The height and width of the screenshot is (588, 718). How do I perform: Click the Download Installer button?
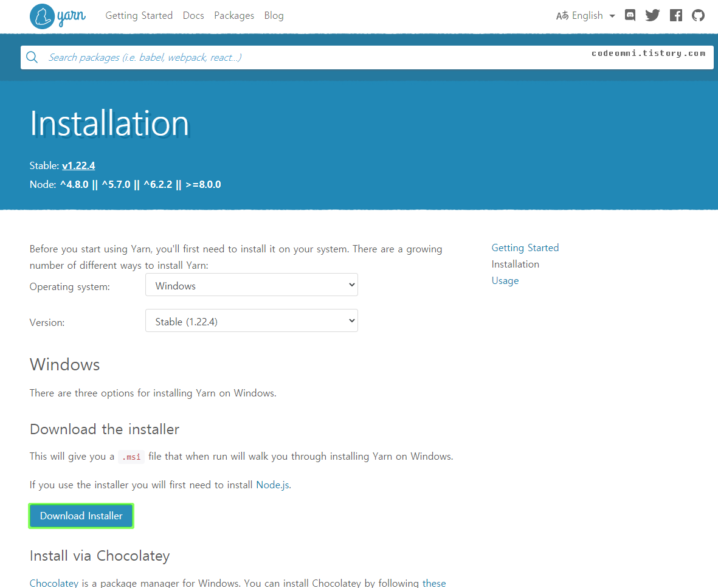81,516
